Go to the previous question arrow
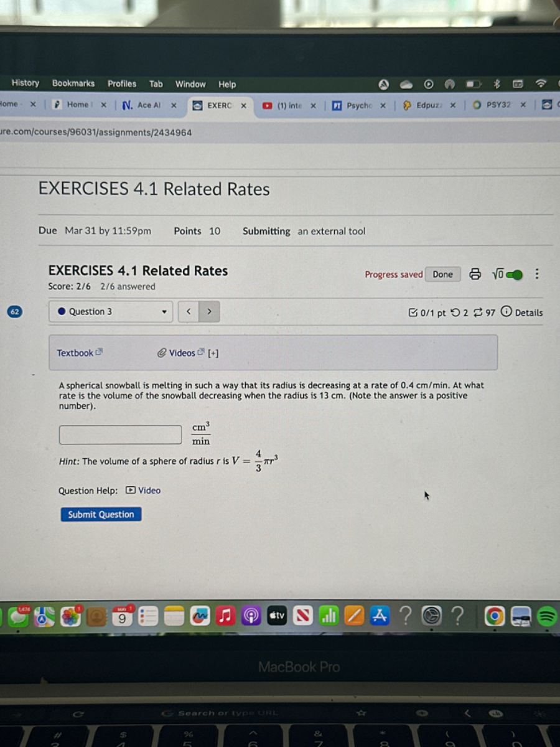The image size is (560, 747). 189,311
